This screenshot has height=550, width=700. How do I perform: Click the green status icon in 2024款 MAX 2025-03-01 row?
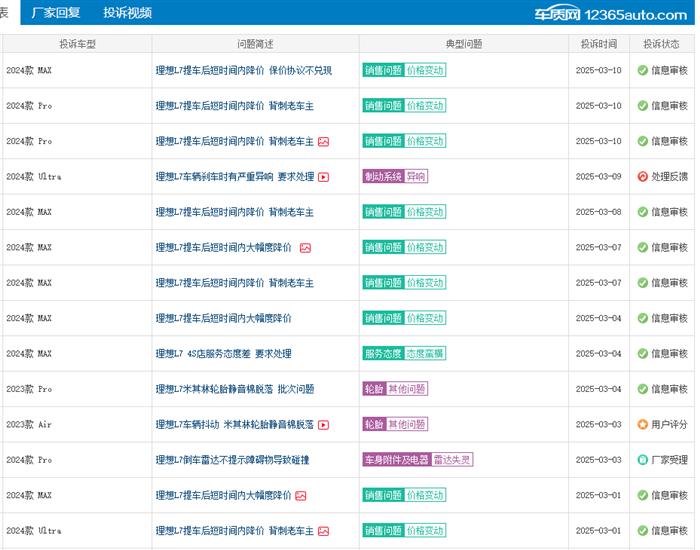pyautogui.click(x=642, y=496)
